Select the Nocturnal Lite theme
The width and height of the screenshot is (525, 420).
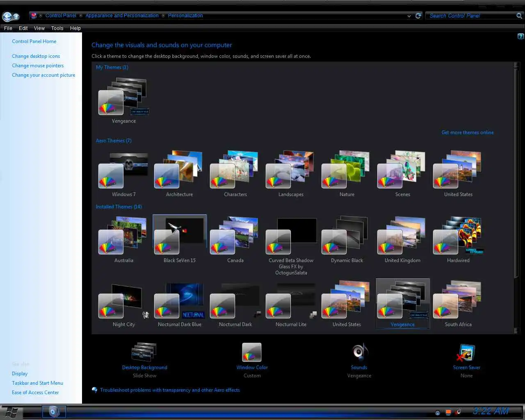pos(291,304)
